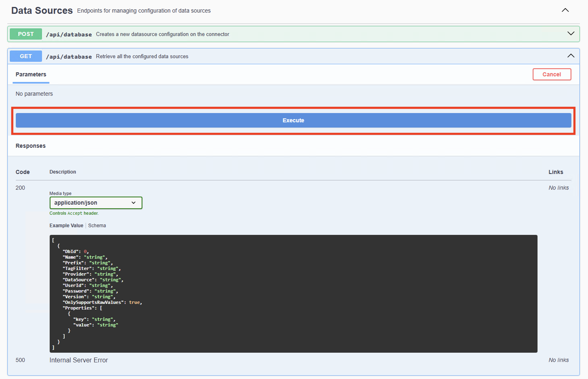
Task: Click the /api/database path in GET row
Action: 69,57
